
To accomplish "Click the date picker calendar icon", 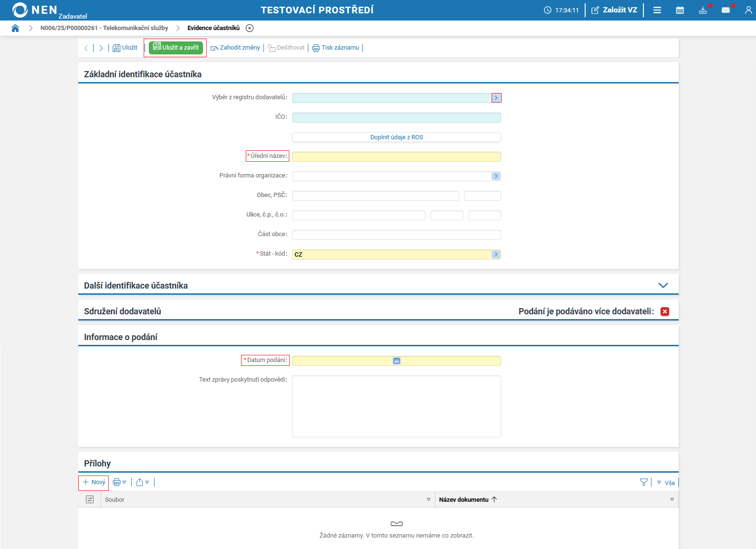I will click(x=397, y=361).
